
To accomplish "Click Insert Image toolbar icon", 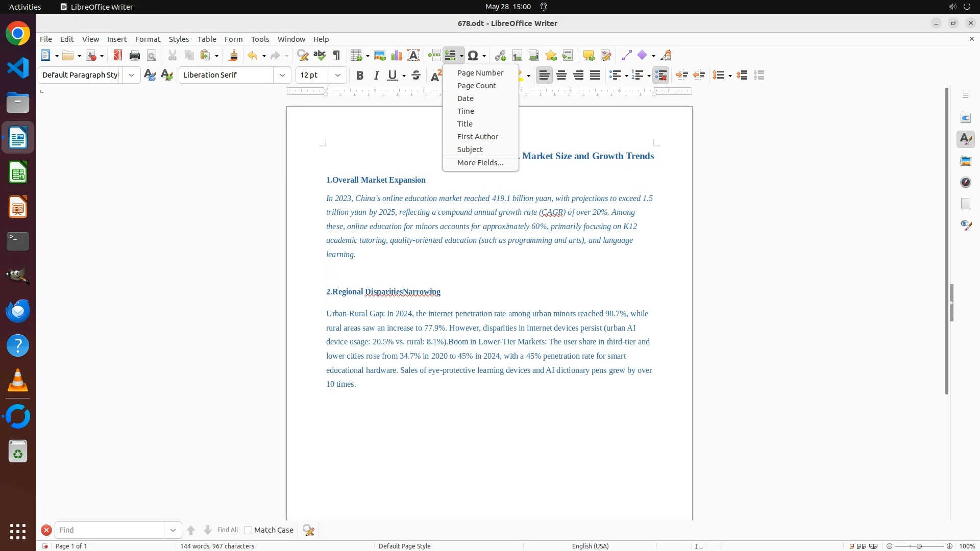I will click(x=380, y=56).
